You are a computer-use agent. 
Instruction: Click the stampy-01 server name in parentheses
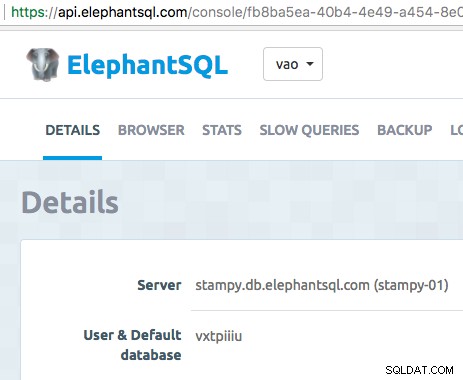click(x=411, y=285)
